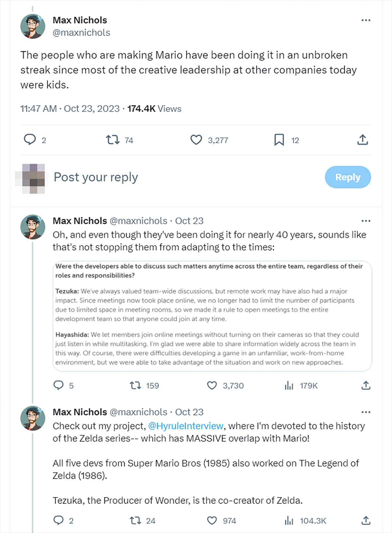Screen dimensions: 392x533
Task: Share the Zelda history reply tweet
Action: pos(366,521)
